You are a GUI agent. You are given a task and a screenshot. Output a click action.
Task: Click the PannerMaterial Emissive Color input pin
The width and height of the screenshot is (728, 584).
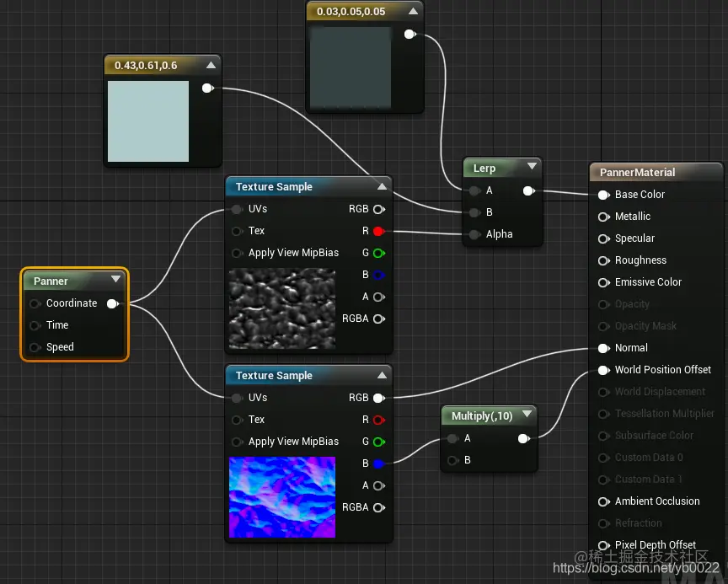(603, 282)
